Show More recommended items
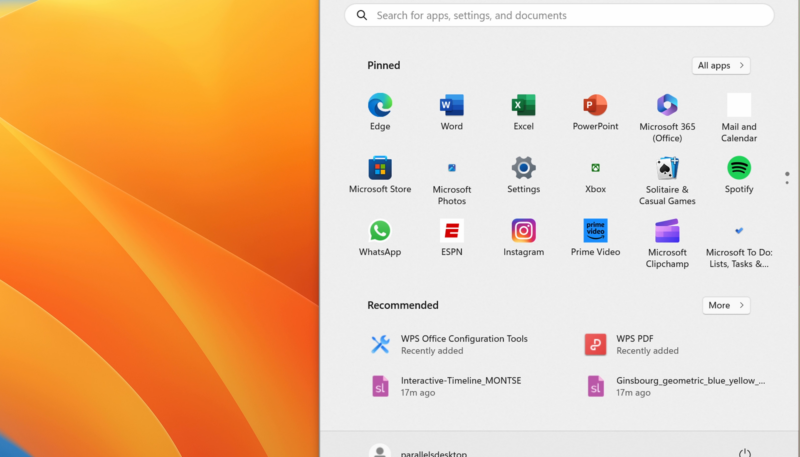Viewport: 800px width, 457px height. [x=726, y=305]
